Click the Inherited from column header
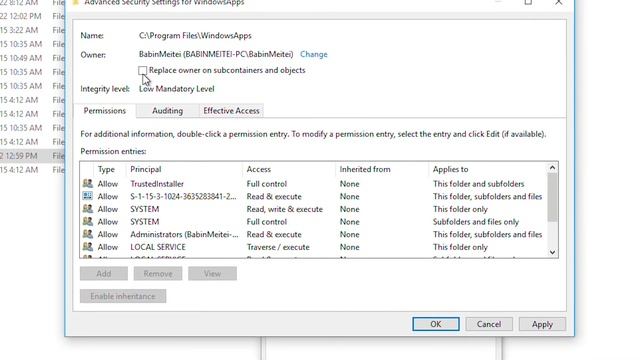 [365, 169]
